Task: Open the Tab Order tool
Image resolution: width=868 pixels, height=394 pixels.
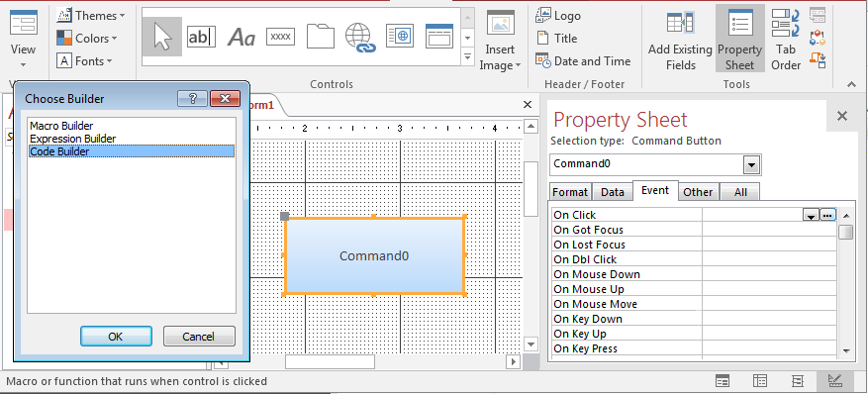Action: [x=786, y=38]
